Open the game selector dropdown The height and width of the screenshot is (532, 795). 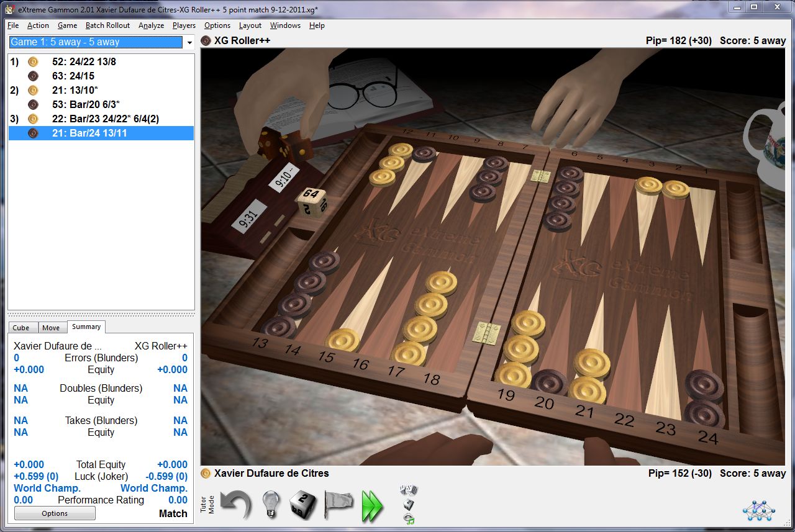(189, 42)
